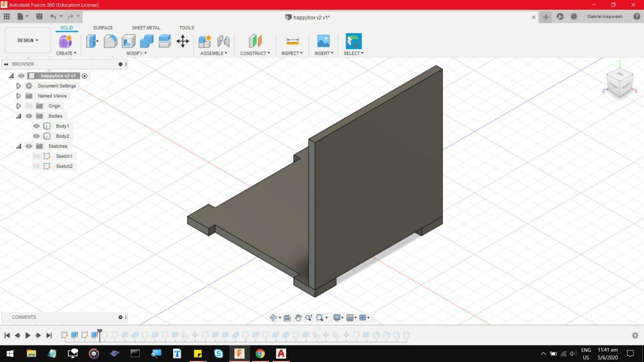Image resolution: width=644 pixels, height=362 pixels.
Task: Open Viewports layout icon
Action: [x=363, y=318]
